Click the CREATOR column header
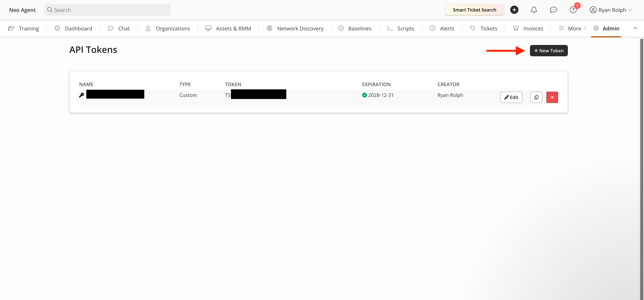The image size is (644, 300). click(448, 84)
